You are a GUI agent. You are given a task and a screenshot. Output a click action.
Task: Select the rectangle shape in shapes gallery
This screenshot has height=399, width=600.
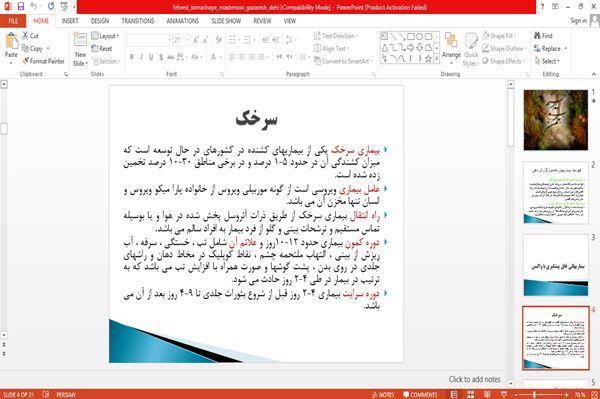[x=411, y=37]
